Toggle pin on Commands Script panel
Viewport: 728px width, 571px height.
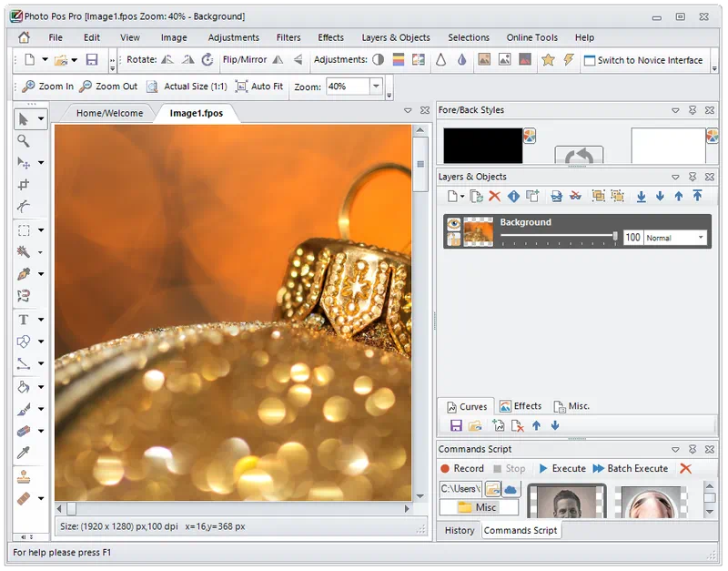click(x=693, y=449)
